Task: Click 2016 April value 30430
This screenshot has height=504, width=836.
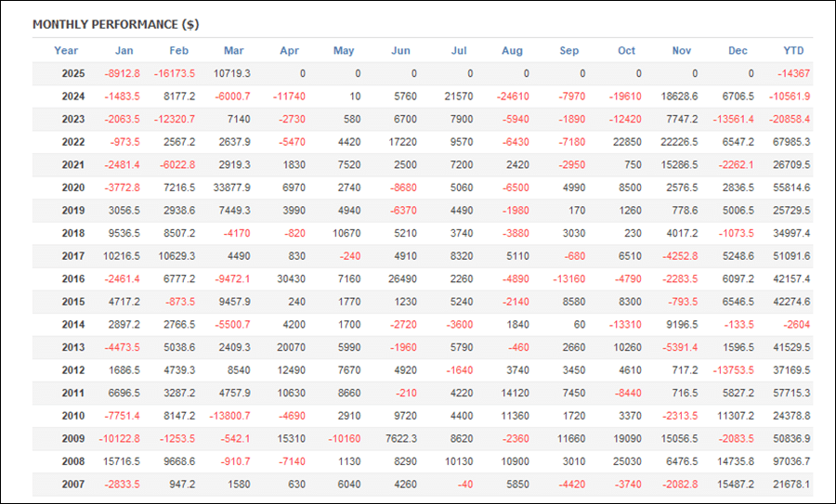Action: 291,279
